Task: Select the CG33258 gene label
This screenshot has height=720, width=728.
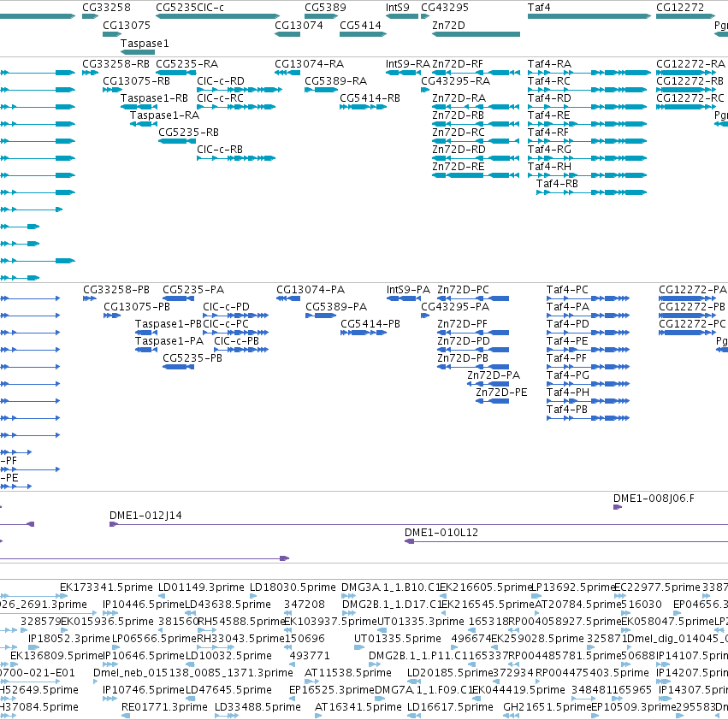Action: click(106, 8)
